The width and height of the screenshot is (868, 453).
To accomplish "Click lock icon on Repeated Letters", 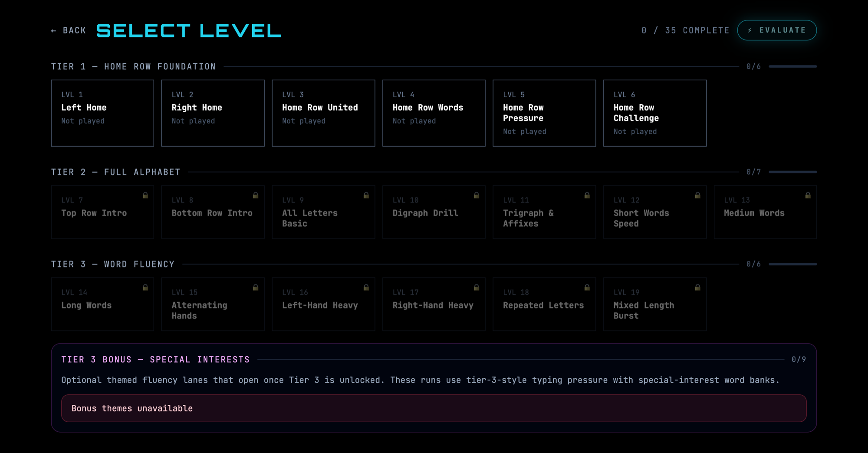I will [x=587, y=288].
